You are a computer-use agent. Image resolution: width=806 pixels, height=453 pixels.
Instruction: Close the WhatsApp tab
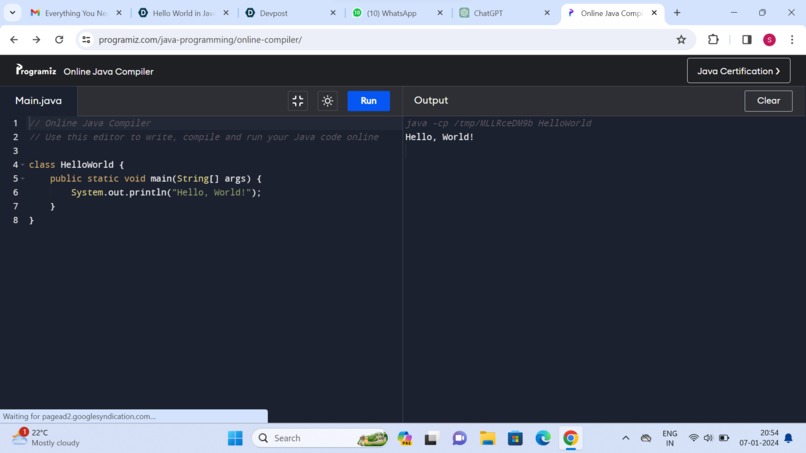pyautogui.click(x=440, y=13)
